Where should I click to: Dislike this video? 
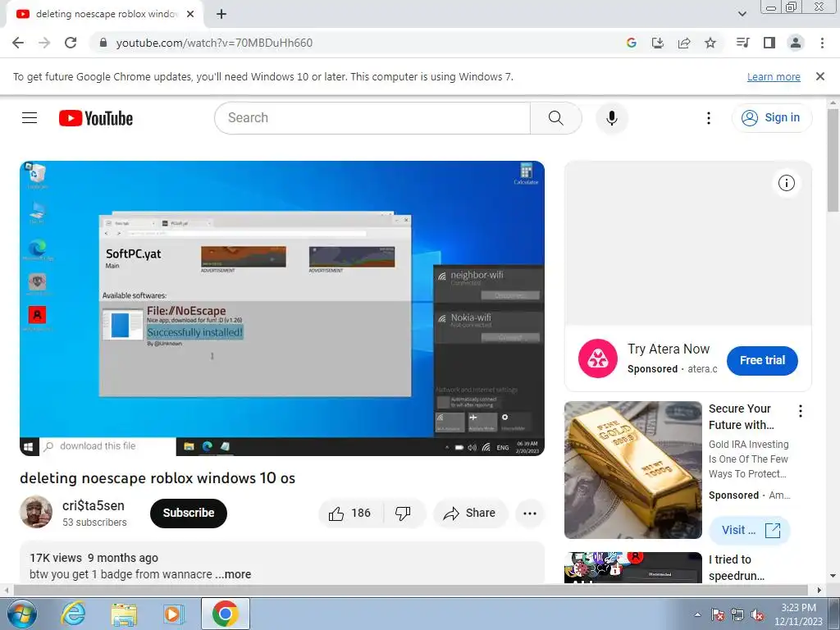point(404,514)
